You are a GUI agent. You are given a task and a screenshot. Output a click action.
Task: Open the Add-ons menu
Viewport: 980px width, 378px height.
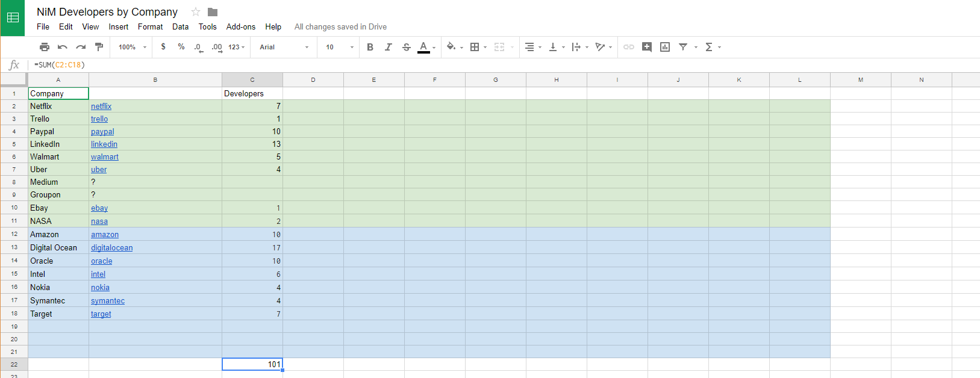(241, 26)
